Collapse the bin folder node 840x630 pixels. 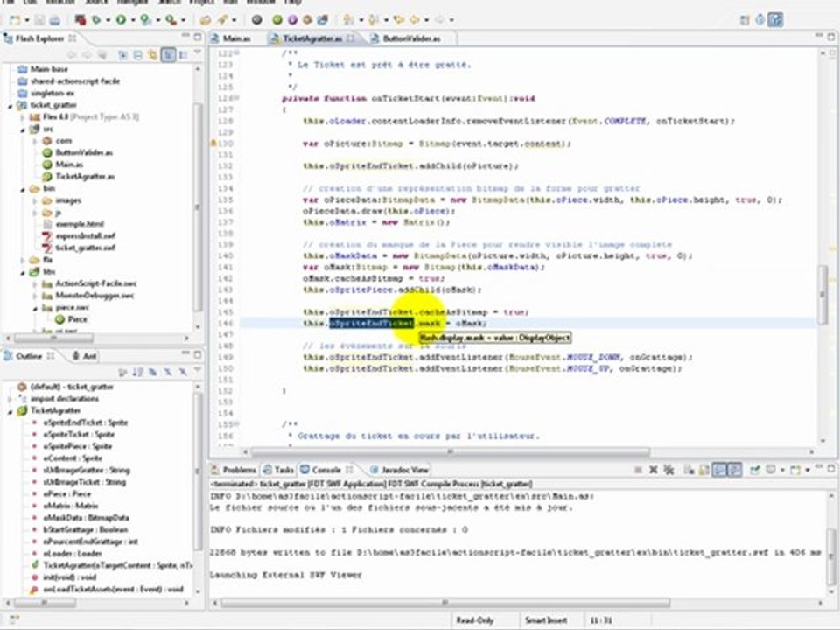coord(23,189)
